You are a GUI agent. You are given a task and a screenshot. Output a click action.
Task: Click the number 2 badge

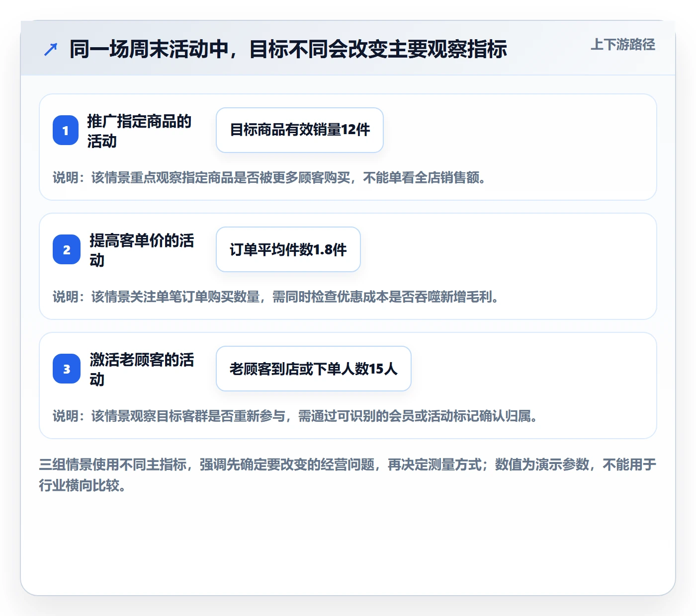click(x=67, y=249)
